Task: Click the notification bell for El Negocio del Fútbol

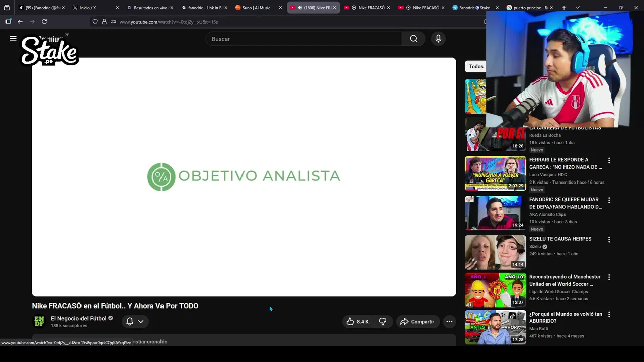Action: coord(130,322)
